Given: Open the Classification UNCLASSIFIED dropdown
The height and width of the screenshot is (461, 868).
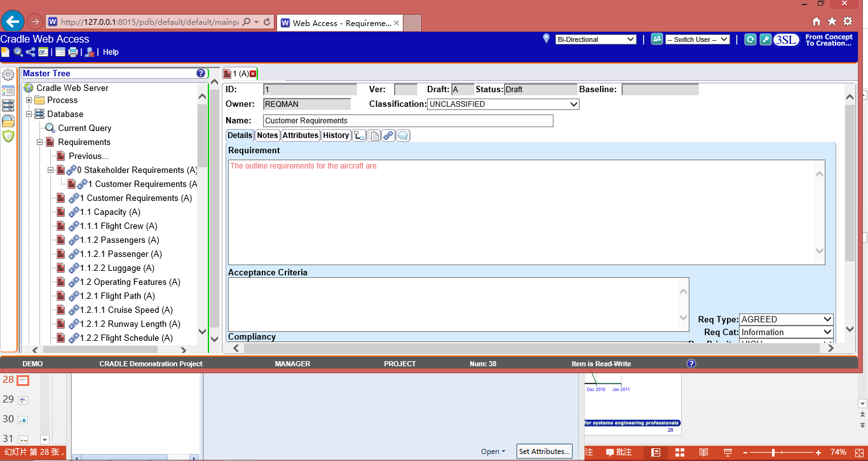Looking at the screenshot, I should 503,104.
